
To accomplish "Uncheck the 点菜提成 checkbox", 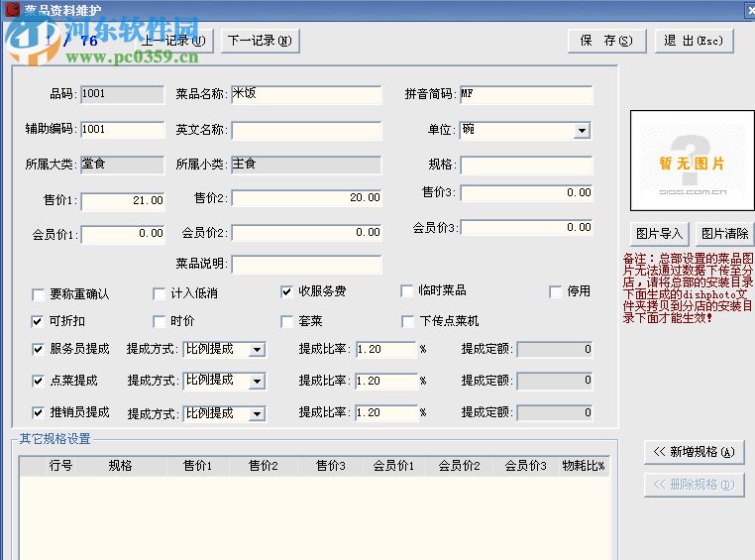I will 38,381.
